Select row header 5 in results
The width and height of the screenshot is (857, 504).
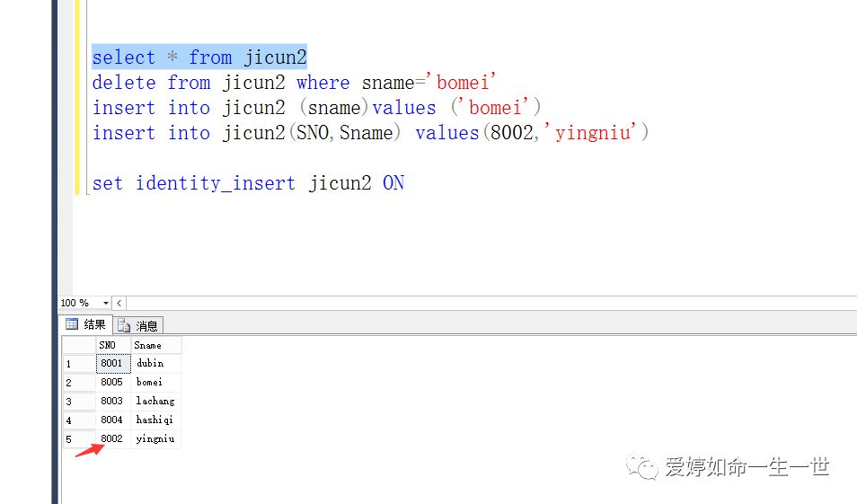79,439
